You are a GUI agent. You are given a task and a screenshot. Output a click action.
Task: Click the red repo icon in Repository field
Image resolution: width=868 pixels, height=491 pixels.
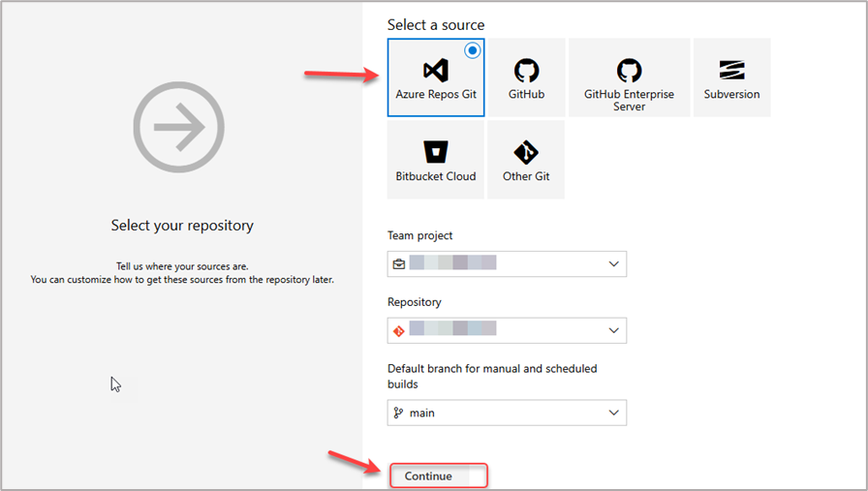(x=398, y=330)
